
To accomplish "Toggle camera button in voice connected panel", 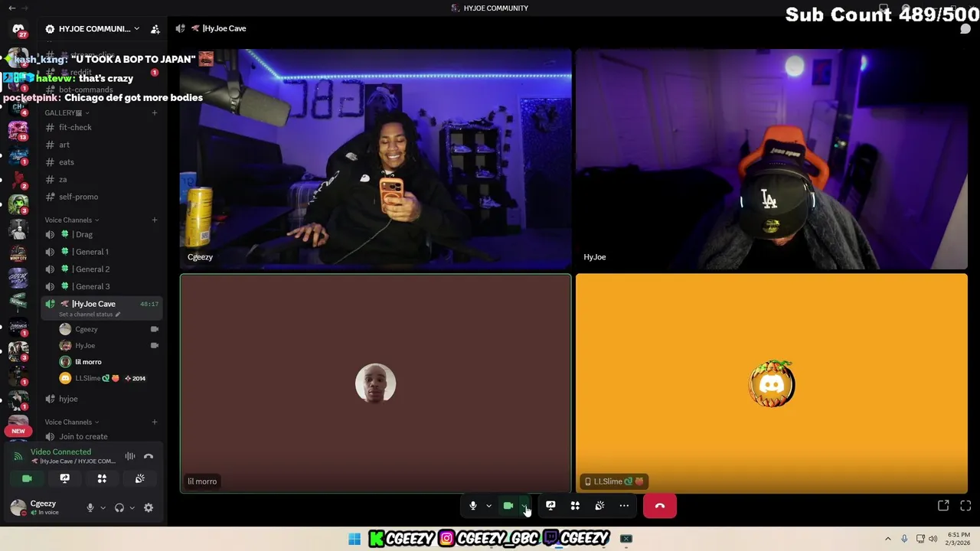I will [27, 478].
